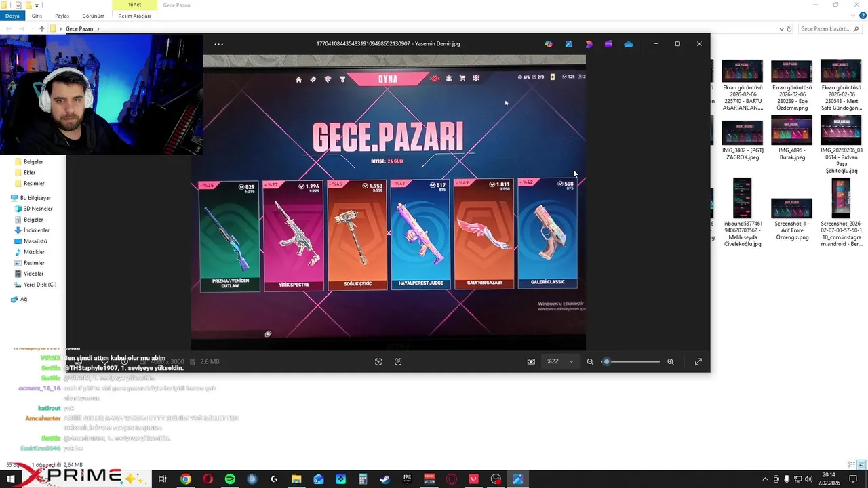Click the Gece Pazarı search field
The height and width of the screenshot is (488, 868).
coord(829,29)
